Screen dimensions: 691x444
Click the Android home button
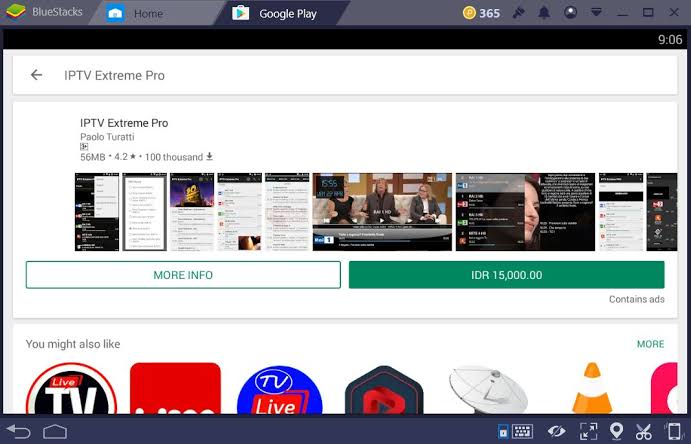(x=55, y=431)
